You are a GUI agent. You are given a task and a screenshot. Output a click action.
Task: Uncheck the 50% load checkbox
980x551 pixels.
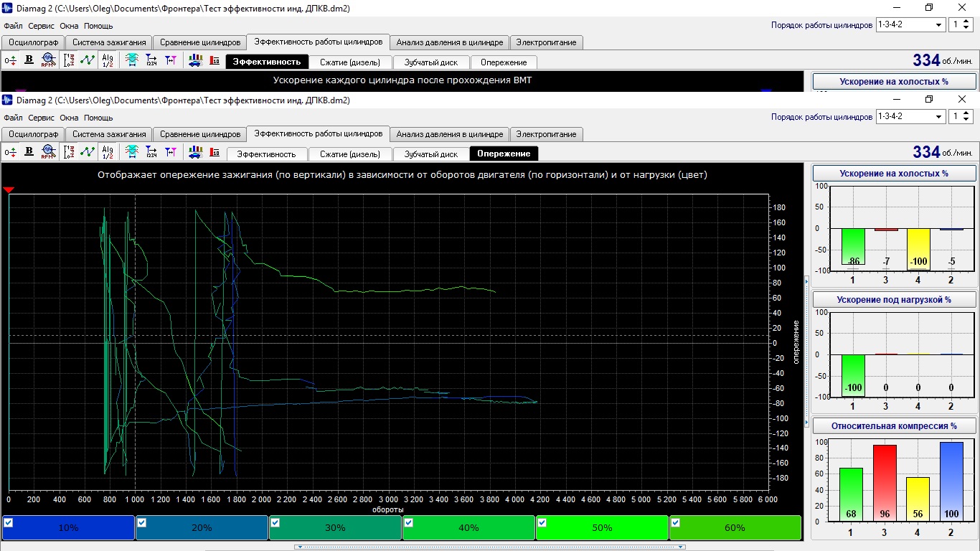pyautogui.click(x=542, y=522)
